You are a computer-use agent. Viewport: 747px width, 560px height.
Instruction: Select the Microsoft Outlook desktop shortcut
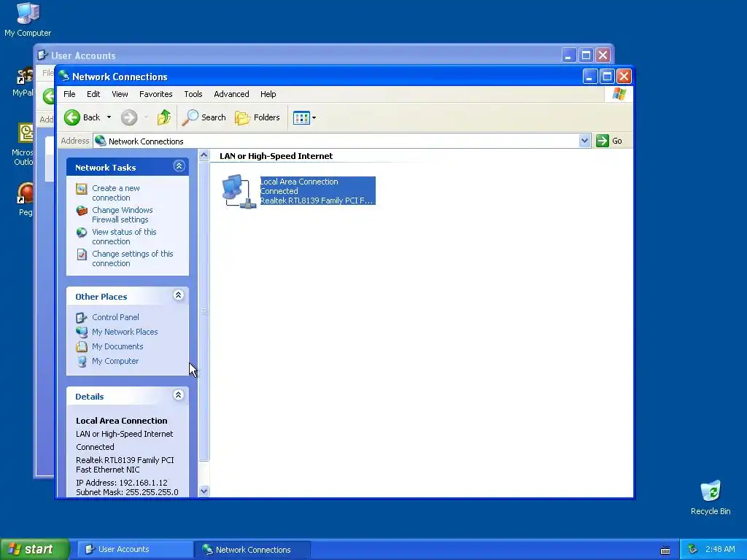tap(23, 144)
